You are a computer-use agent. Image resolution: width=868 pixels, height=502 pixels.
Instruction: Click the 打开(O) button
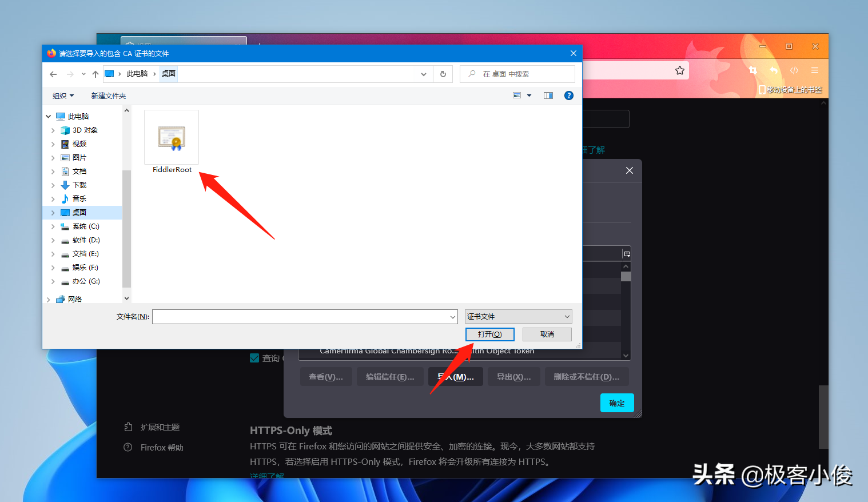point(490,334)
